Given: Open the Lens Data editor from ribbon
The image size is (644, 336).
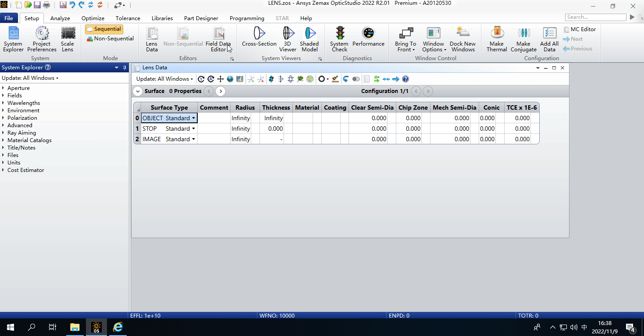Looking at the screenshot, I should 152,39.
